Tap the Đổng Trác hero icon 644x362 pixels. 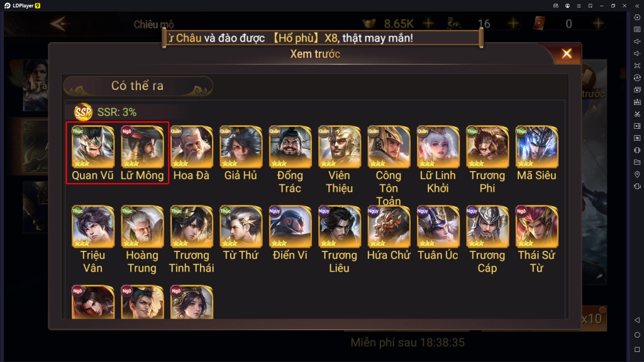click(x=290, y=147)
